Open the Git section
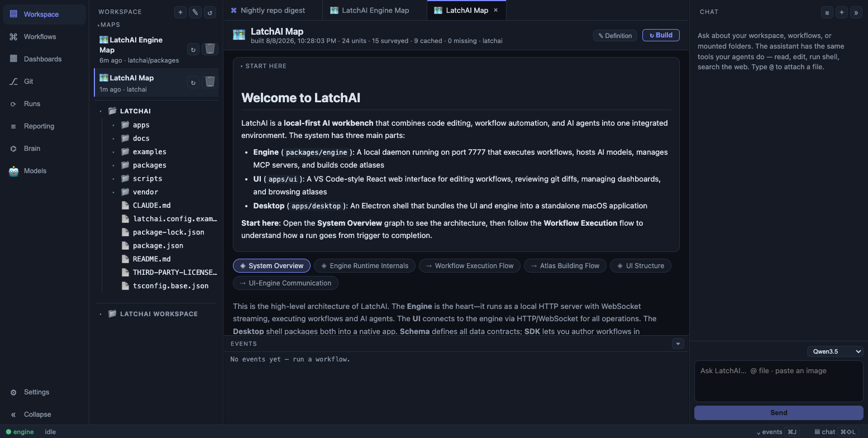868x438 pixels. (x=44, y=81)
